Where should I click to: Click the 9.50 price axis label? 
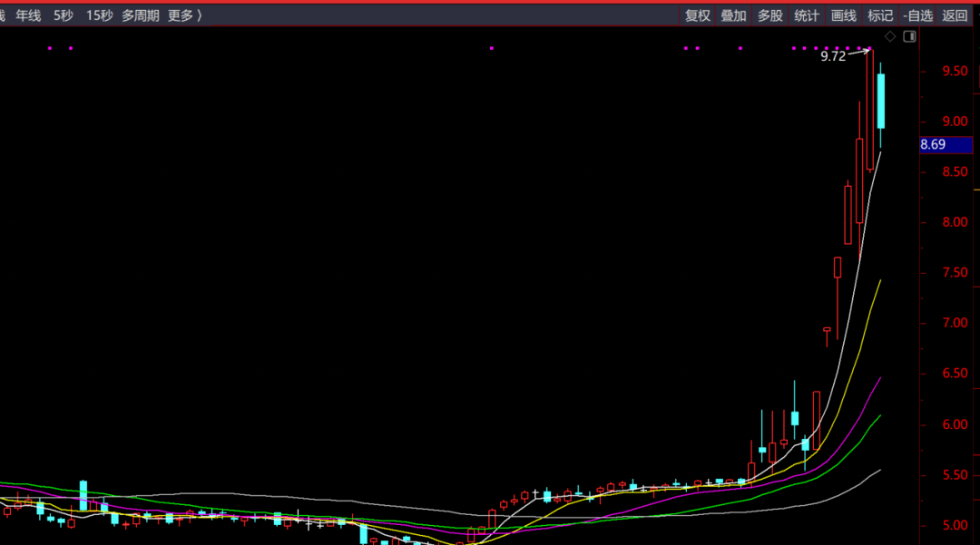[955, 71]
